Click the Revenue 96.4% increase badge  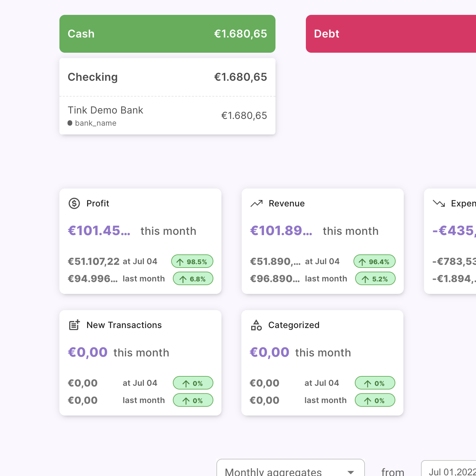coord(374,261)
